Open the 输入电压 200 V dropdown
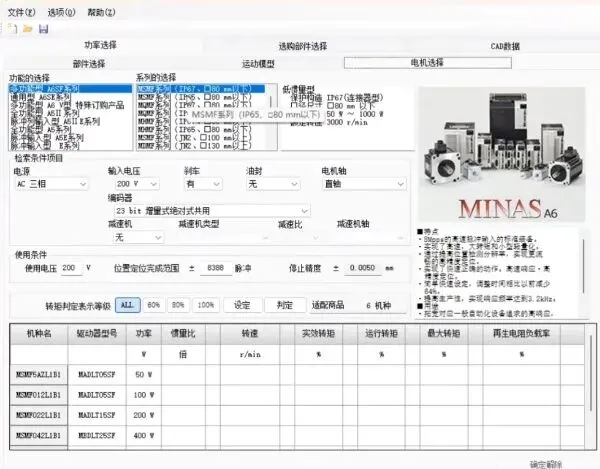 pyautogui.click(x=137, y=184)
